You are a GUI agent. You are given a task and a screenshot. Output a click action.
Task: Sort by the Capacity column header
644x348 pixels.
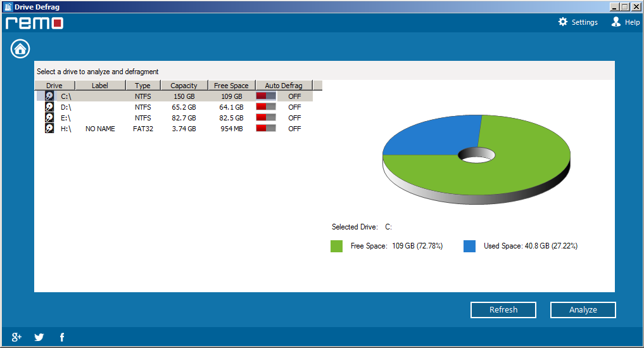coord(184,86)
